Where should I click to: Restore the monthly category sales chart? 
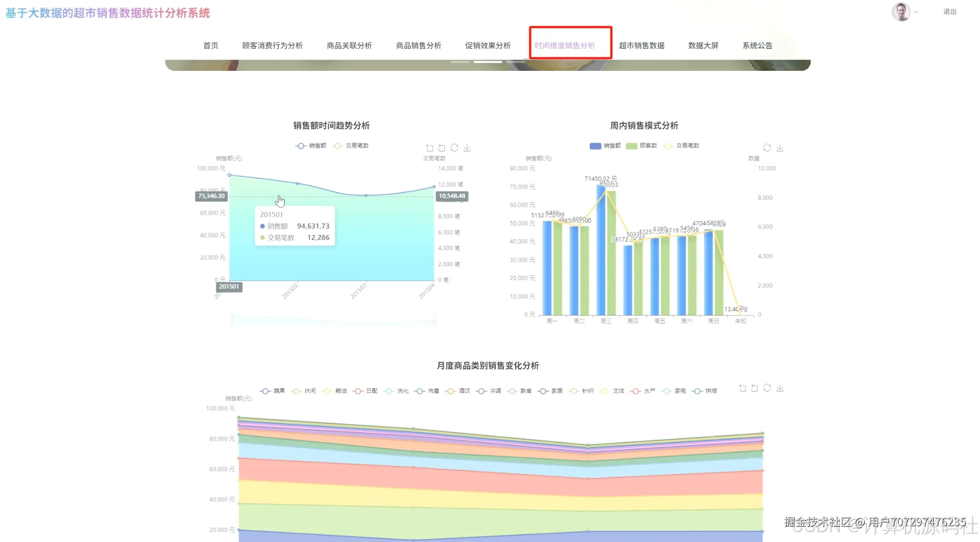(x=767, y=388)
